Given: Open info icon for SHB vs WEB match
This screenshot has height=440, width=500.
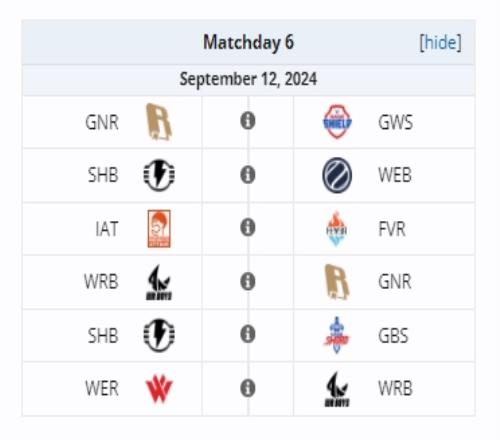Looking at the screenshot, I should pos(248,175).
